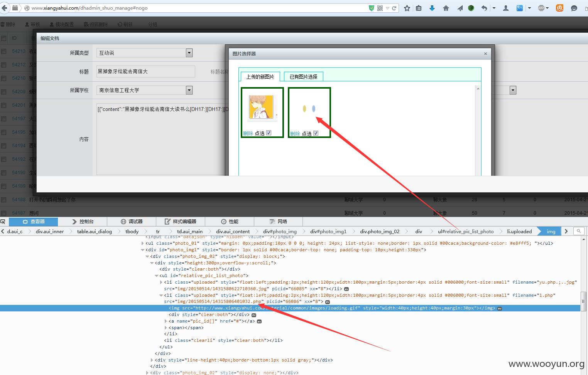
Task: Open the 调试器 debugger devtools tab
Action: 132,222
